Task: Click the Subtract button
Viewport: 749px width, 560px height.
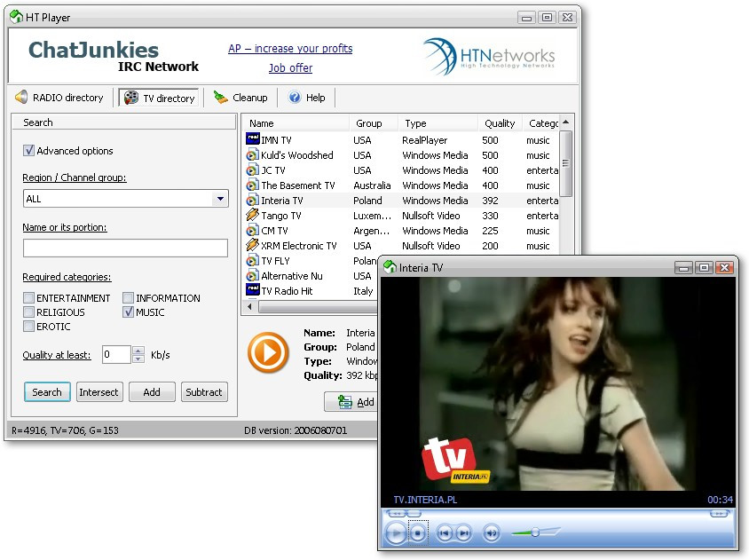Action: coord(204,391)
